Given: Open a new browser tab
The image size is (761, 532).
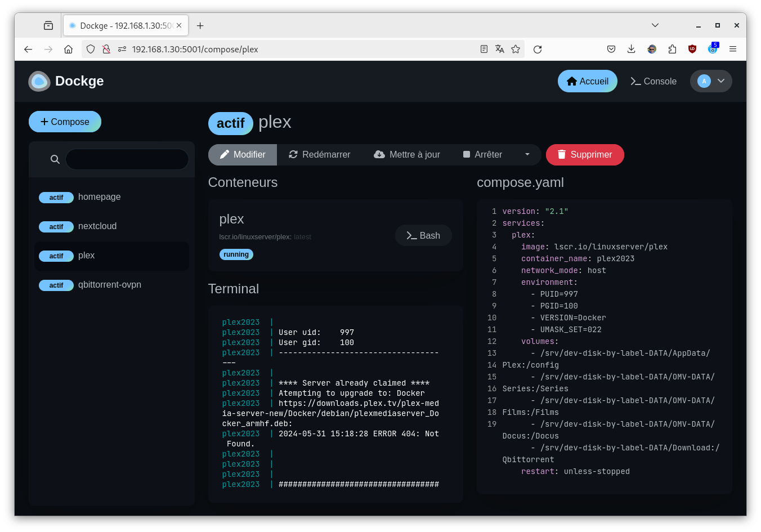Looking at the screenshot, I should (x=200, y=25).
